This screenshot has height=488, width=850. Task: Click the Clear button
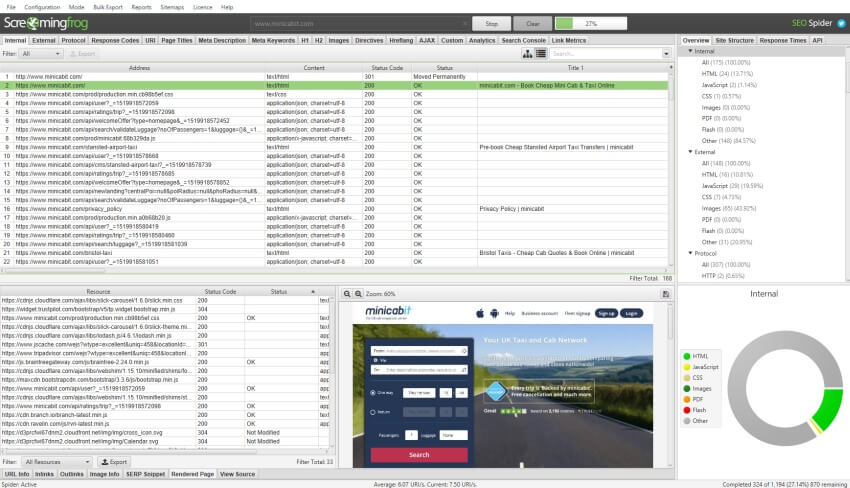coord(532,23)
